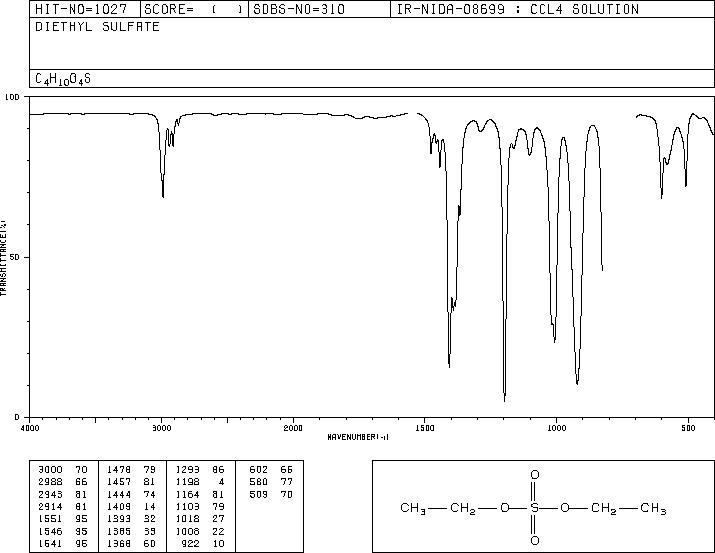This screenshot has width=715, height=553.
Task: Select the SCORE= field in the header
Action: click(x=194, y=9)
